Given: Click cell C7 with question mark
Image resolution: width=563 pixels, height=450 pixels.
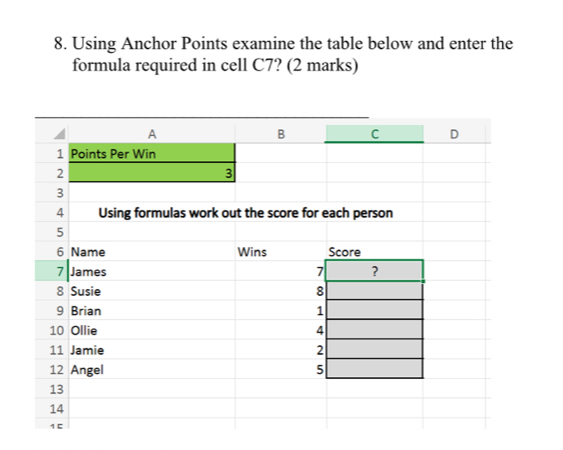Looking at the screenshot, I should click(374, 271).
